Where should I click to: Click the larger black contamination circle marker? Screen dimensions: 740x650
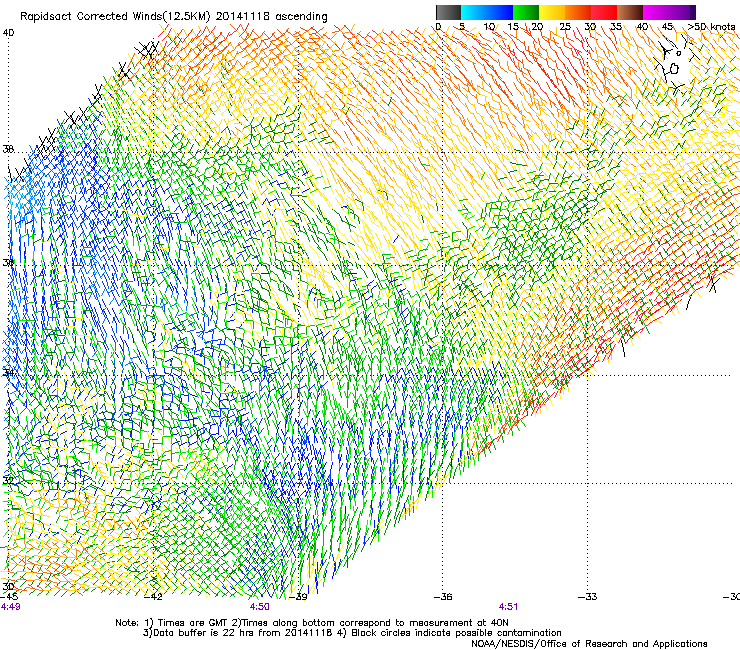point(674,69)
